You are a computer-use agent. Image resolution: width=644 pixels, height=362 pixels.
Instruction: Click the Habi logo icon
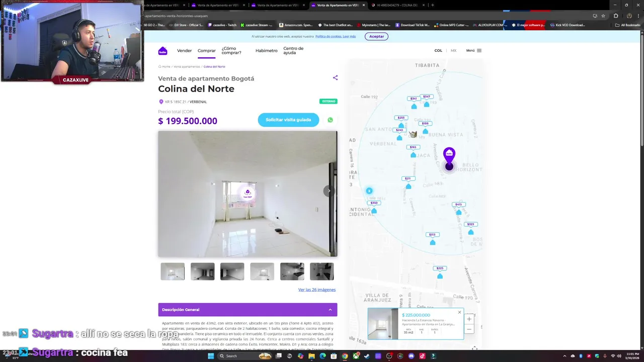[x=163, y=51]
